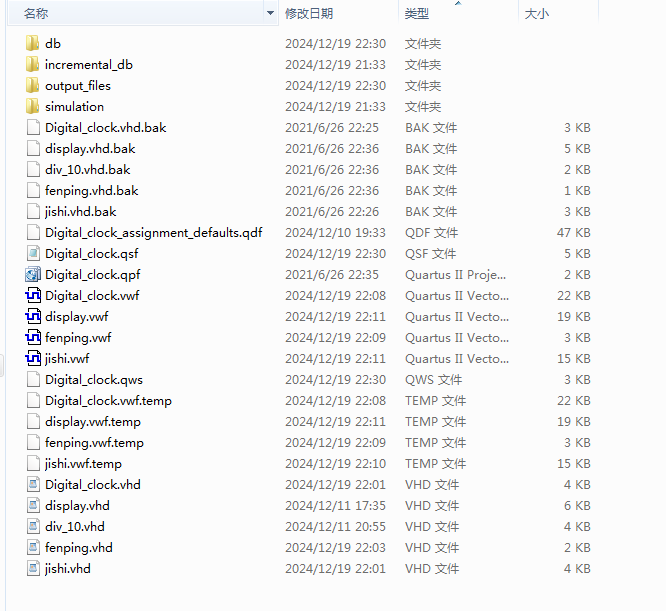This screenshot has width=666, height=611.
Task: Select the Digital_clock.vhd file icon
Action: (32, 485)
